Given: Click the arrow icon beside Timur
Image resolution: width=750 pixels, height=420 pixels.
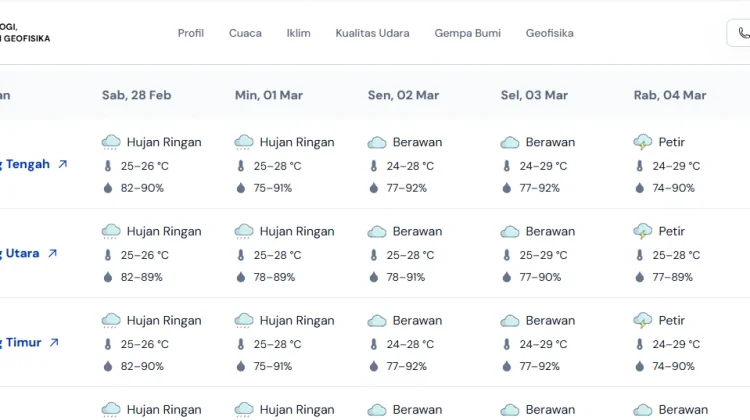Looking at the screenshot, I should click(54, 343).
